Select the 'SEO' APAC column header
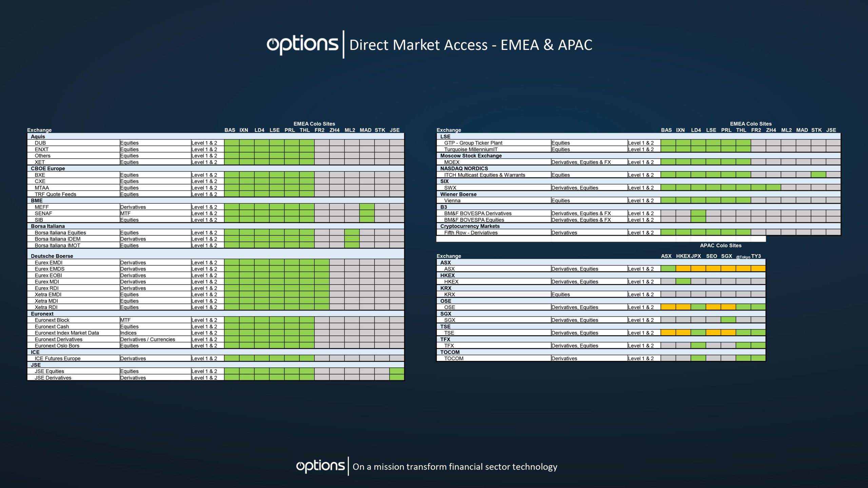Viewport: 868px width, 488px height. point(711,256)
